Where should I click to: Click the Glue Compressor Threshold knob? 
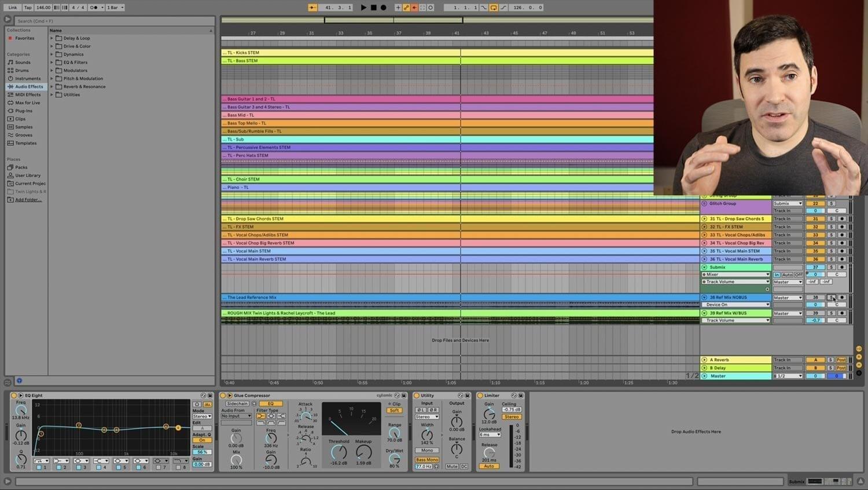tap(339, 452)
